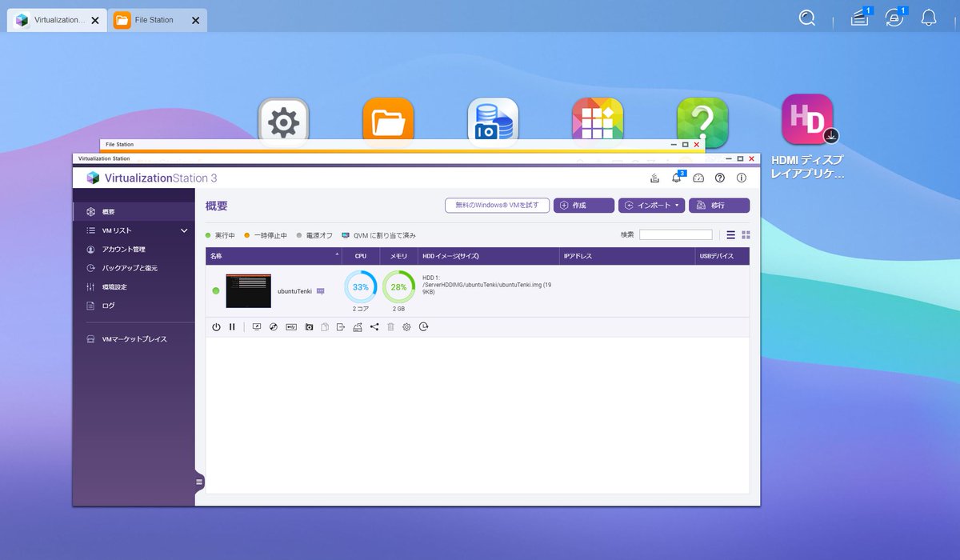Open the Control Panel gear desktop icon

[x=283, y=122]
